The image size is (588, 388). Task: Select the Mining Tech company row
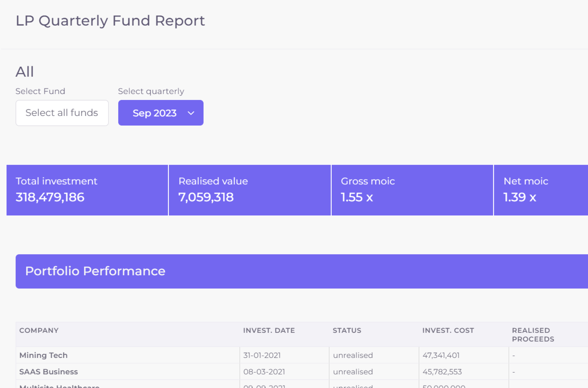(43, 355)
